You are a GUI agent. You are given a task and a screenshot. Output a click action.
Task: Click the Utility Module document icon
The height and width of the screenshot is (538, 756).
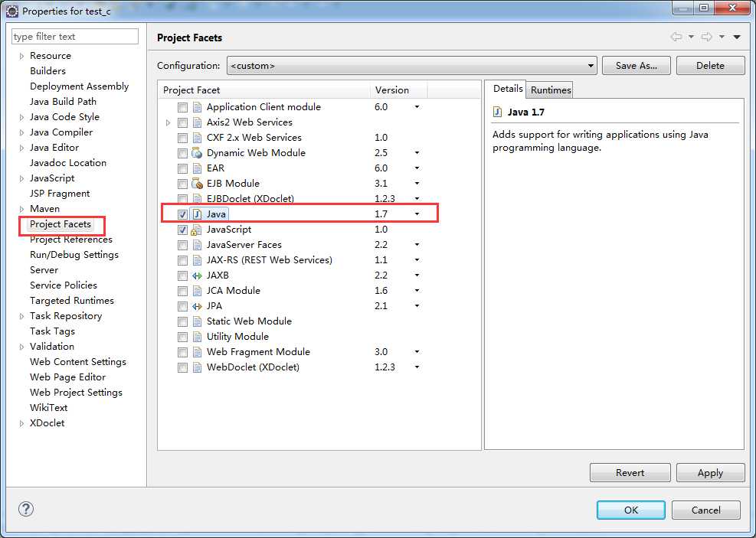pyautogui.click(x=197, y=337)
